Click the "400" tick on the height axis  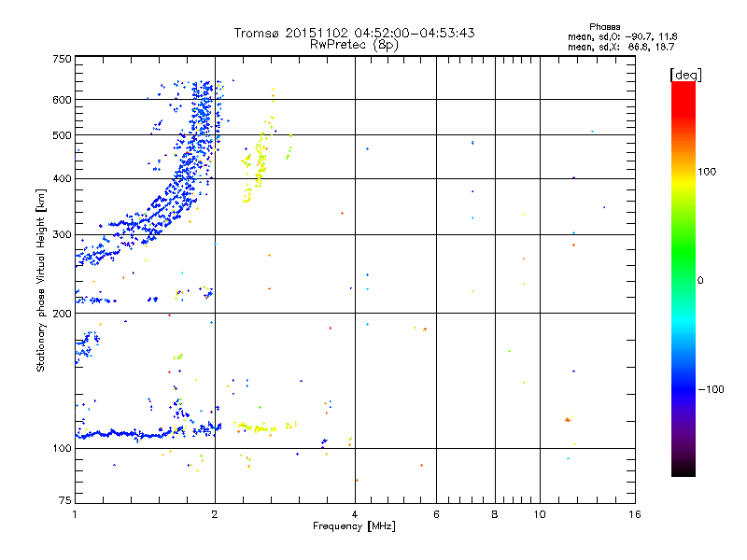point(62,179)
